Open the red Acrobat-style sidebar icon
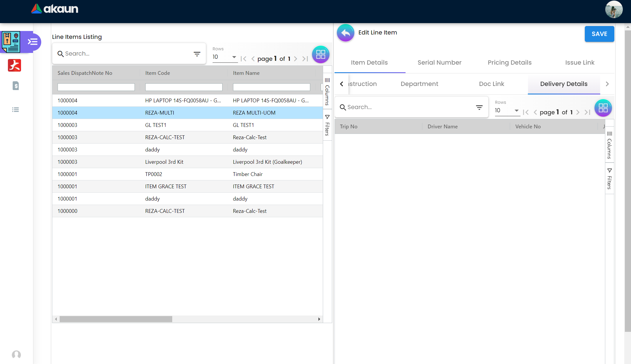 coord(14,65)
